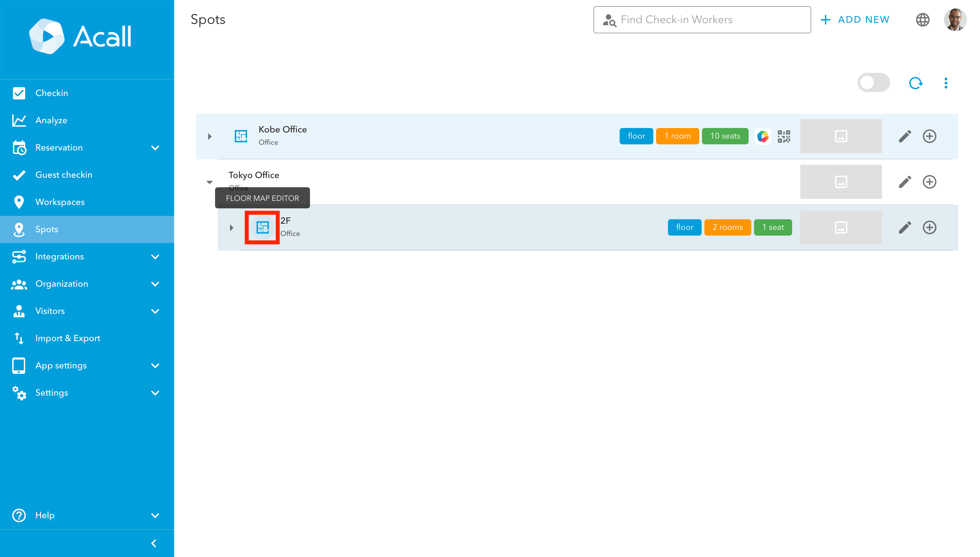Viewport: 980px width, 557px height.
Task: Click the Find Check-in Workers search field
Action: [x=702, y=19]
